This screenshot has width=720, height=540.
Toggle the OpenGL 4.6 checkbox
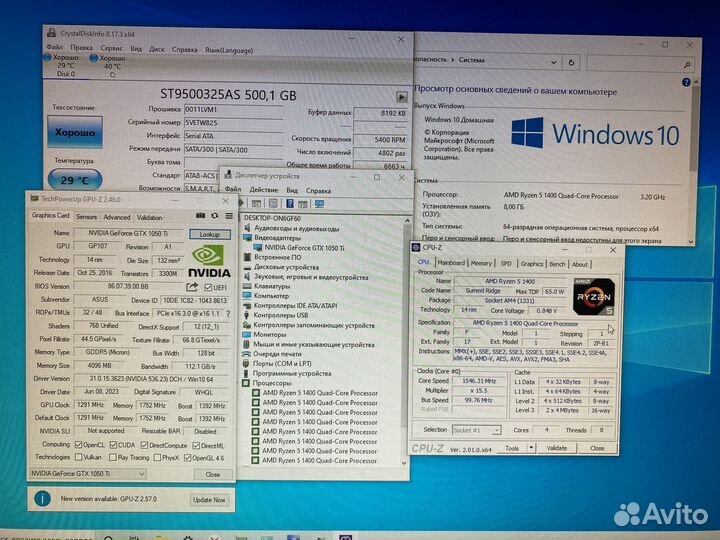187,458
